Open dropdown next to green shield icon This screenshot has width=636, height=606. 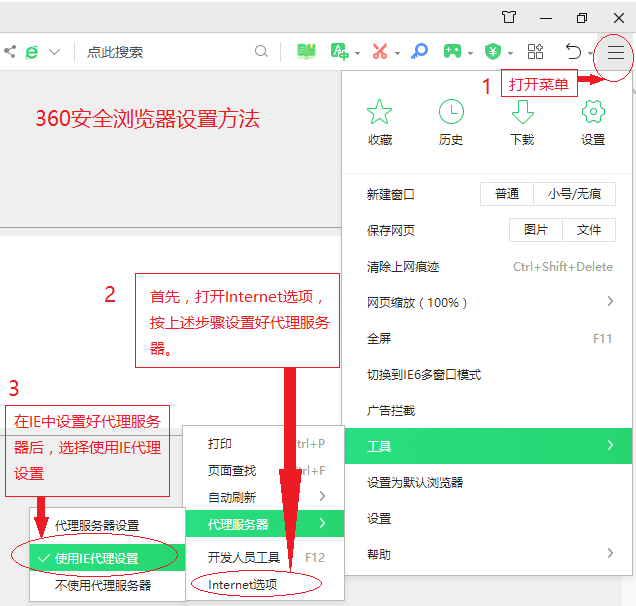(x=510, y=52)
